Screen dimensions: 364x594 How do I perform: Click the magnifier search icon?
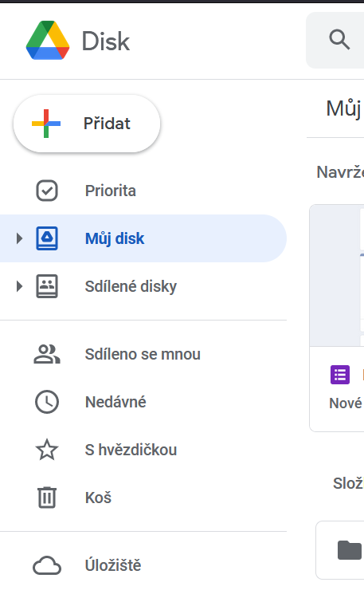point(339,39)
